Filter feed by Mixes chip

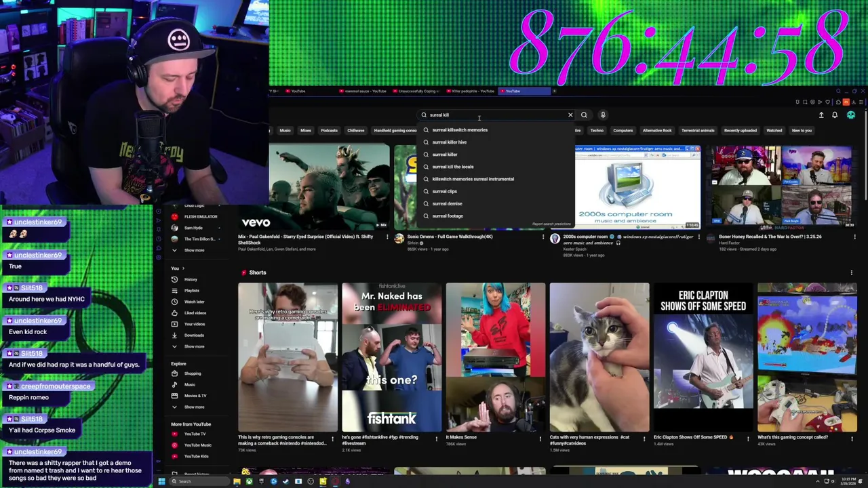click(306, 131)
